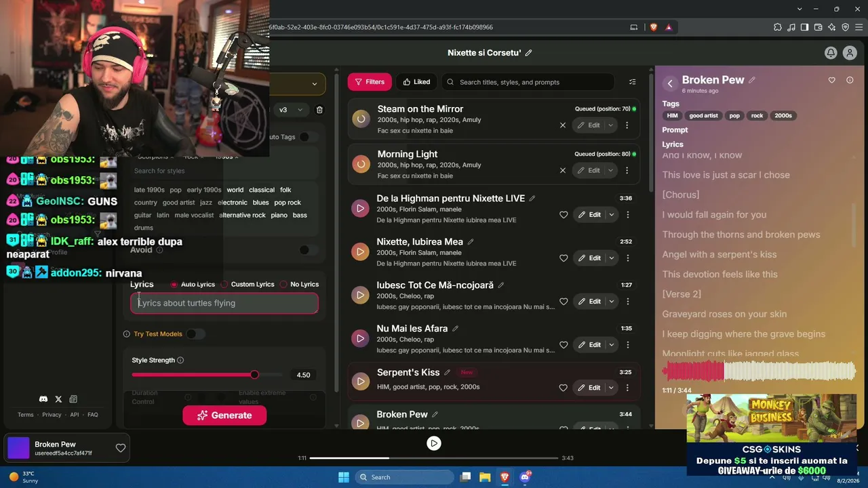Expand Edit options for Nixette, Iubirea Mea

click(x=612, y=258)
